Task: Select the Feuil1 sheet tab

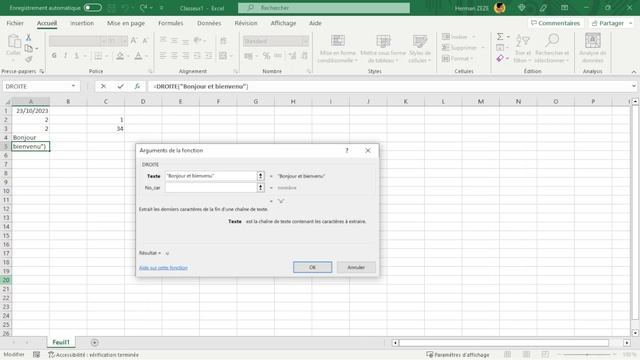Action: point(61,342)
